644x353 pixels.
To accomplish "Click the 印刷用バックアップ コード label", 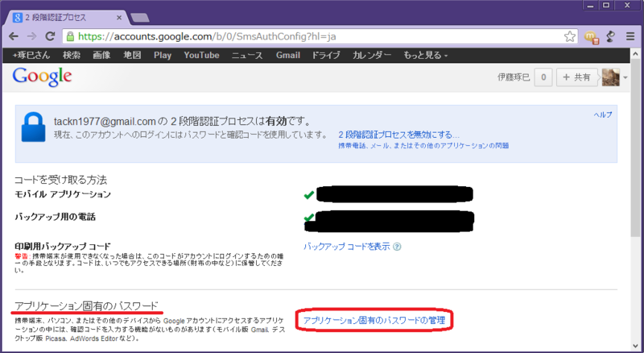I will click(63, 246).
